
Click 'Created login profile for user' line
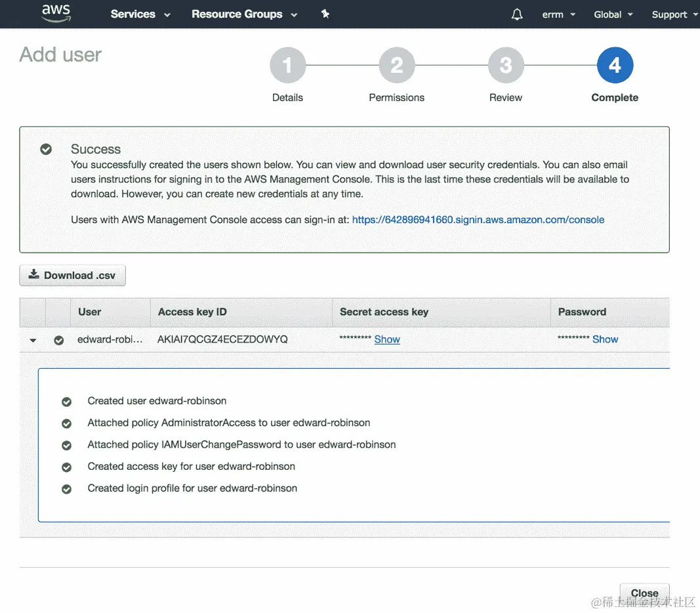[x=192, y=488]
